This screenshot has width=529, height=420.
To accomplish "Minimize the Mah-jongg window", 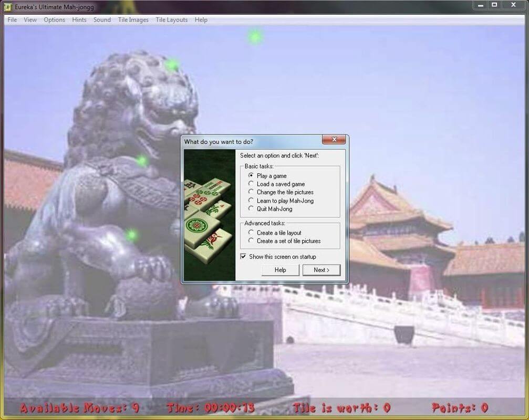I will point(481,5).
